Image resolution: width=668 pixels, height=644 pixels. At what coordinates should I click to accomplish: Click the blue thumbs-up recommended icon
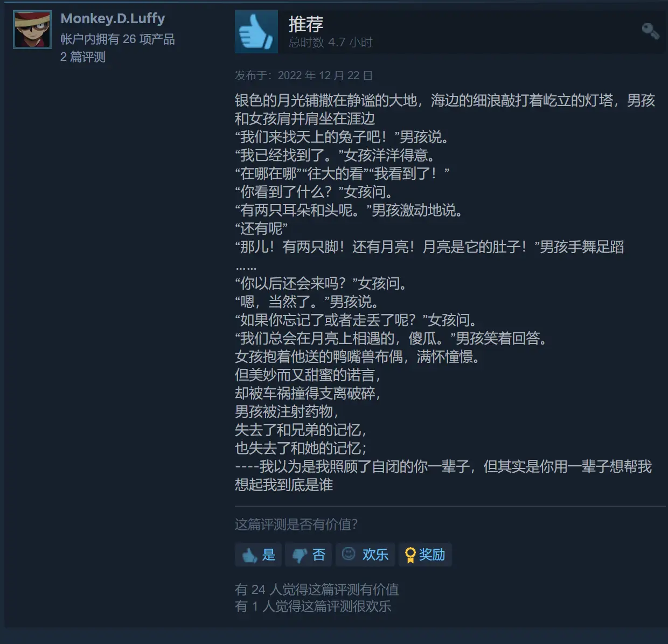tap(256, 32)
